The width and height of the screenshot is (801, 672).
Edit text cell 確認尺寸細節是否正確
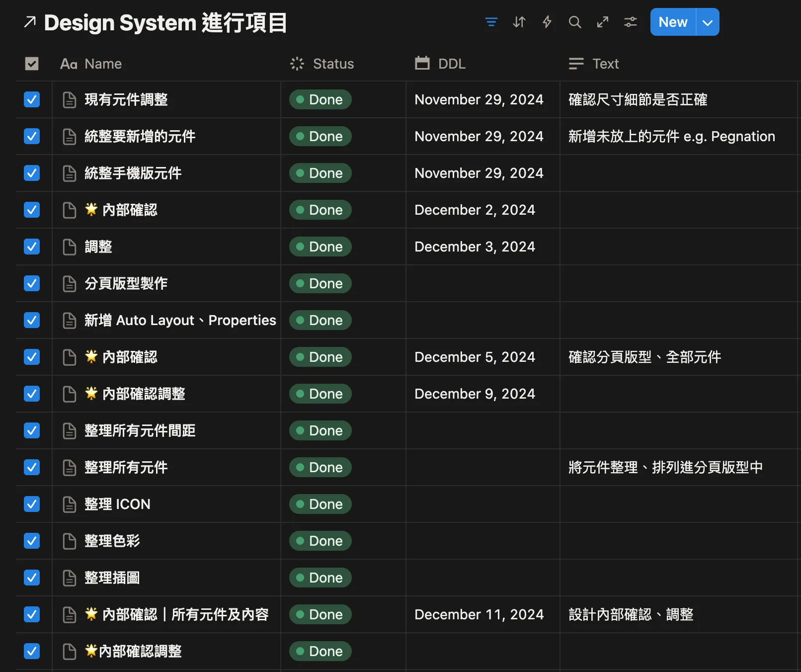pyautogui.click(x=679, y=99)
